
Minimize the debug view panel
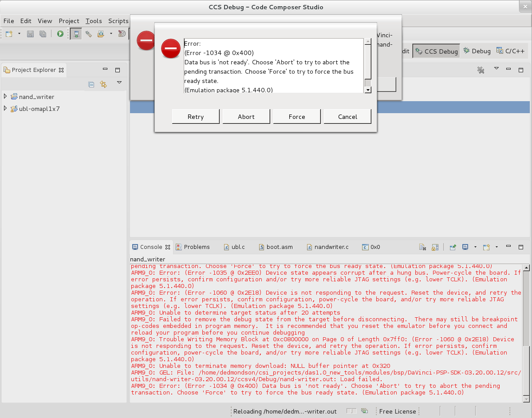click(508, 69)
